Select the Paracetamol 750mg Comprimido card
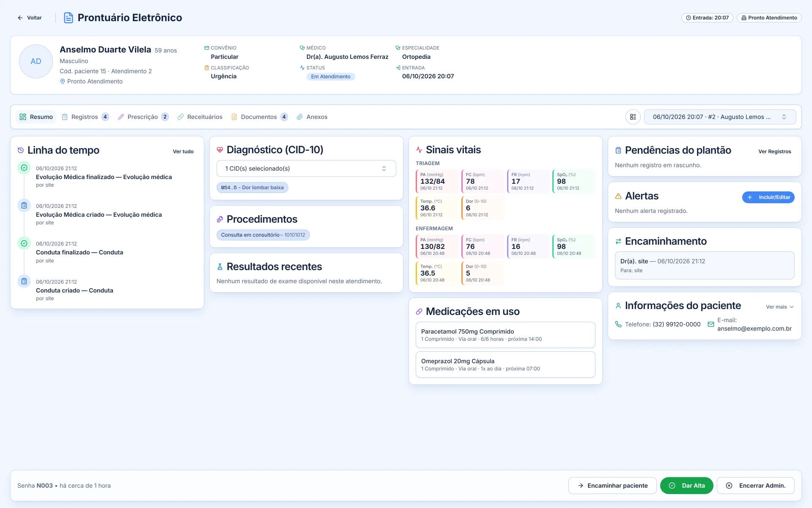This screenshot has height=508, width=812. 505,335
